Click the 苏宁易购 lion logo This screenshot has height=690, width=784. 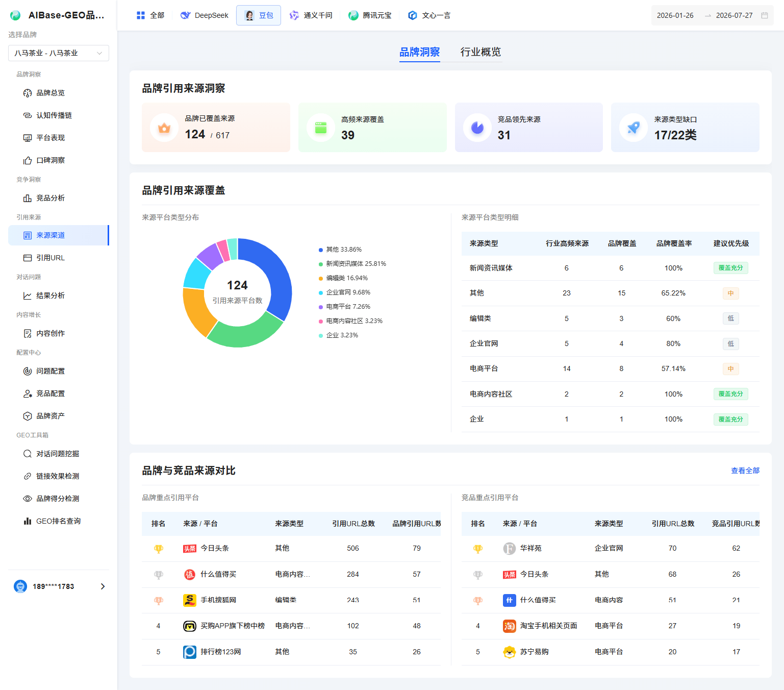point(509,652)
